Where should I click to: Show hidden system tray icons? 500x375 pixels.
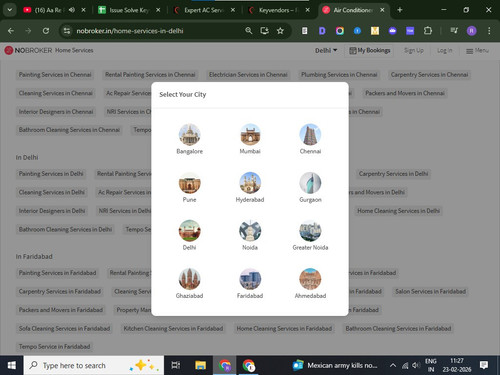393,366
